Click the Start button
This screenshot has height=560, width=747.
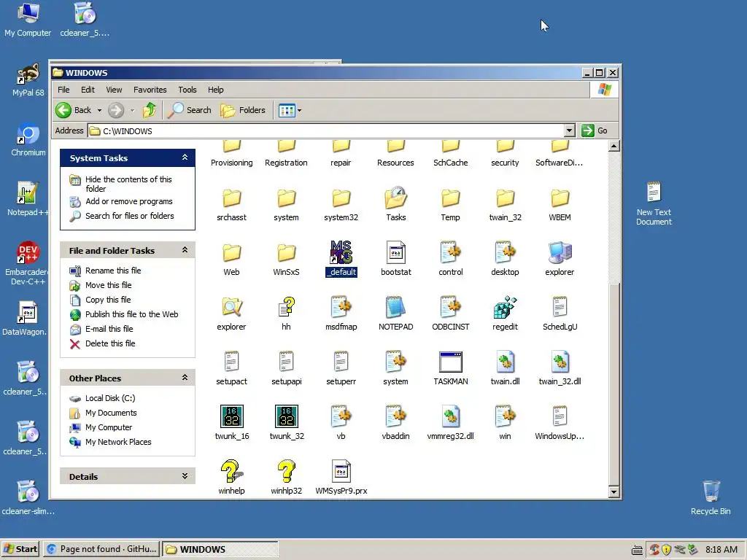click(x=20, y=549)
